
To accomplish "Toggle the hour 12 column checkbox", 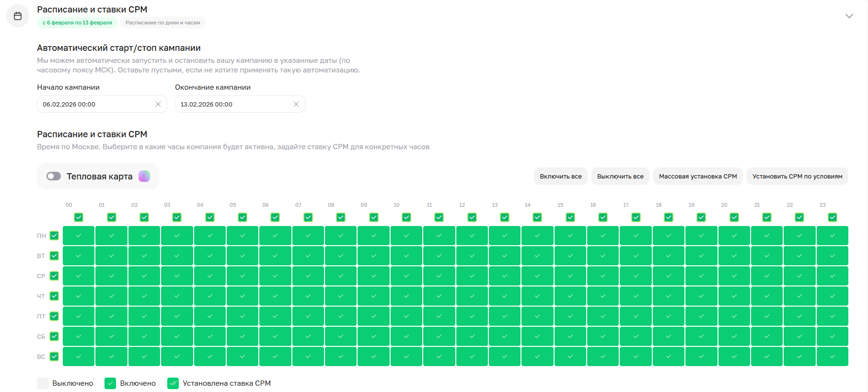I will click(x=472, y=217).
